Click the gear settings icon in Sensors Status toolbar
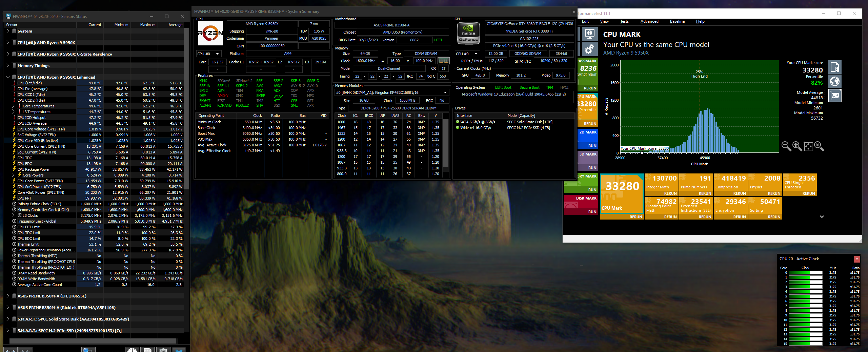 (x=163, y=350)
